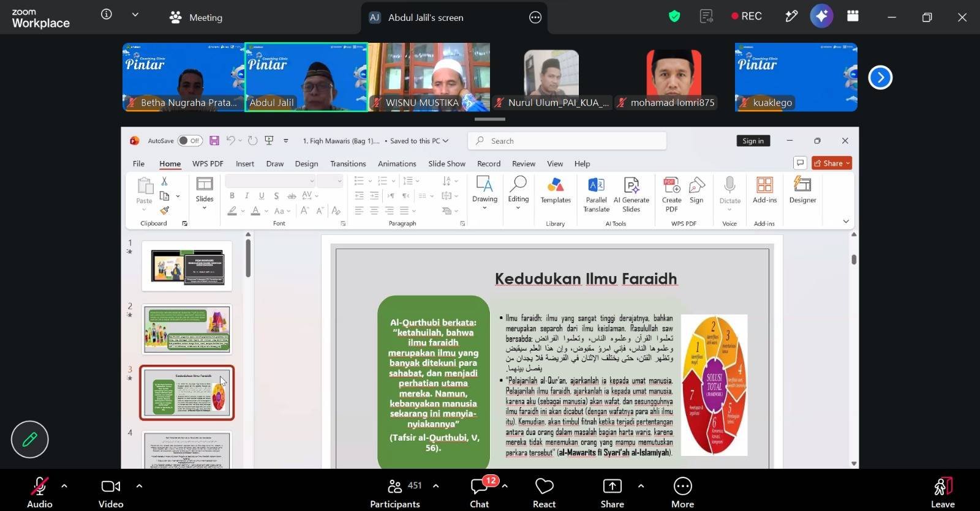This screenshot has width=980, height=511.
Task: Open AI Generate Slides
Action: pos(631,195)
